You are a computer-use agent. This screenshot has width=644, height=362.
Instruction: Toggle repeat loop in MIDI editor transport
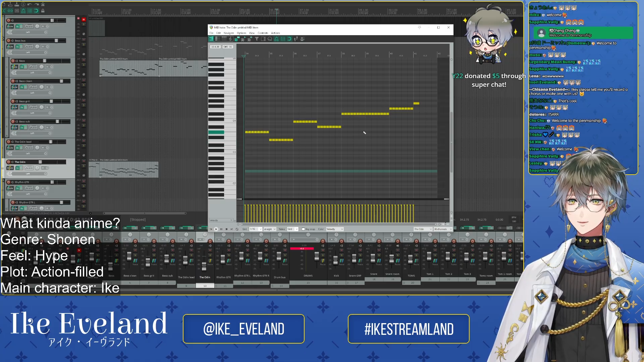coord(237,229)
